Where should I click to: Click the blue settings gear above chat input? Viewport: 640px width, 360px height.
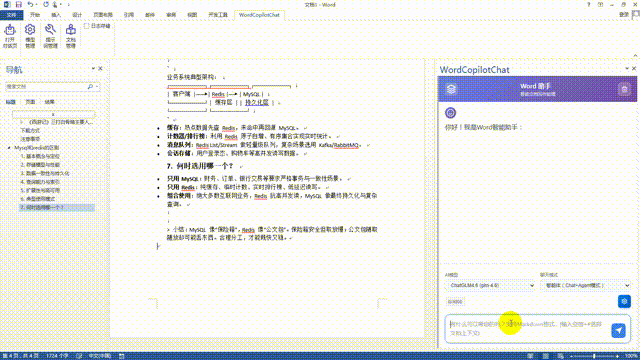(x=624, y=301)
